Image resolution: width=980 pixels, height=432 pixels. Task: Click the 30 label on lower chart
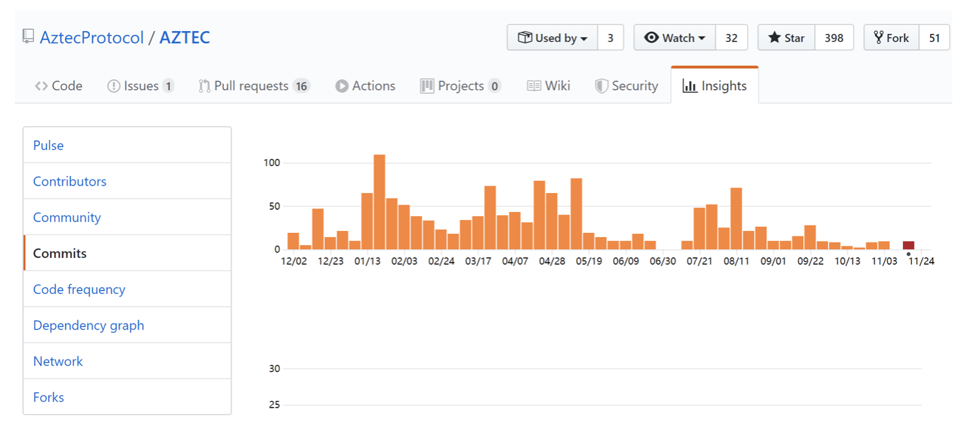[274, 368]
